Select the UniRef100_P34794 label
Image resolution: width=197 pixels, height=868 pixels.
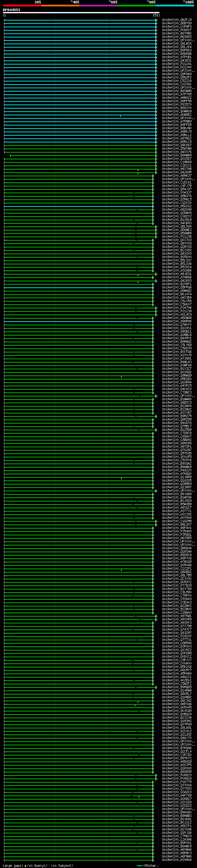click(177, 308)
